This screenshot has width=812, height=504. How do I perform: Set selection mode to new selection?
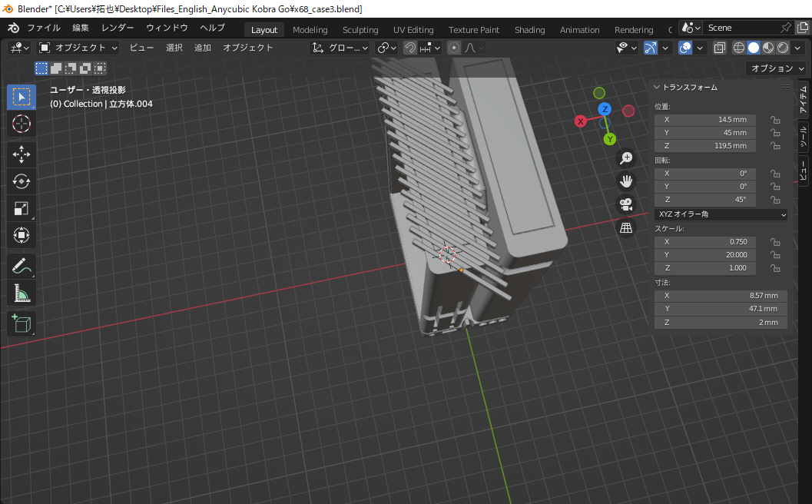tap(41, 68)
